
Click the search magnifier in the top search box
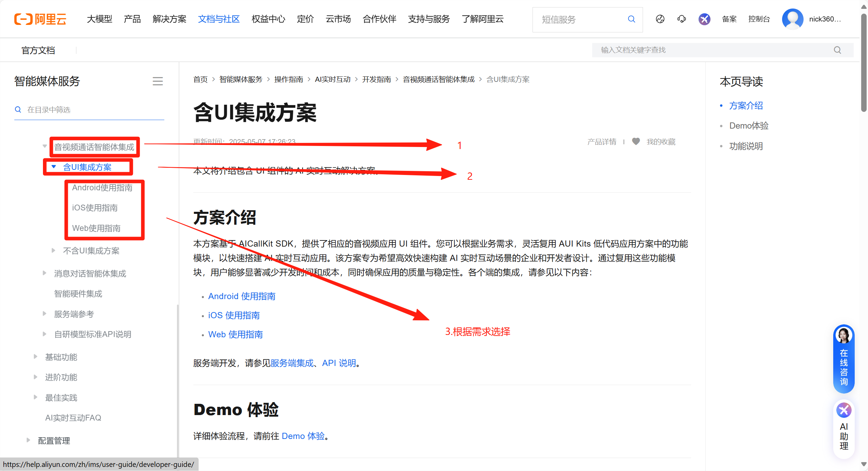click(x=631, y=19)
